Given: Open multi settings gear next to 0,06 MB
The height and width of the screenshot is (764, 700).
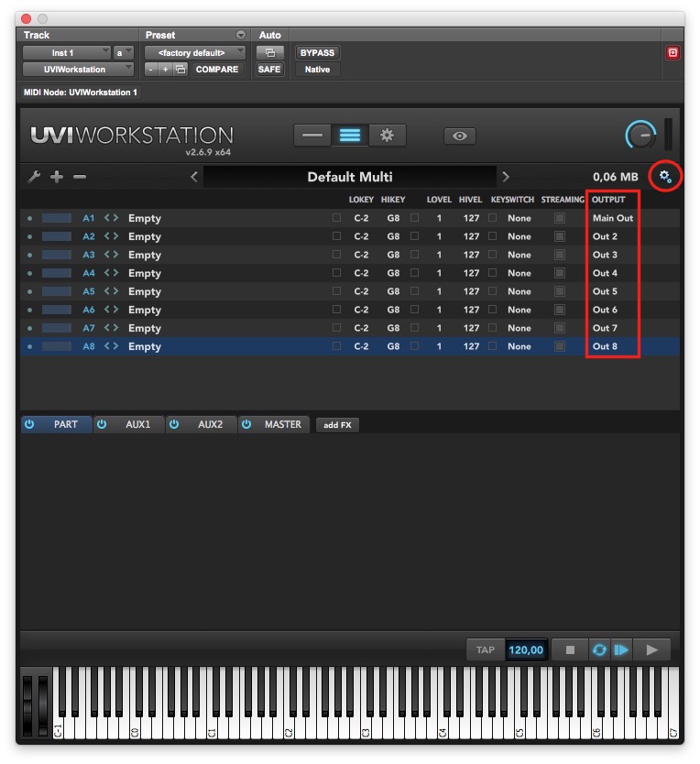Looking at the screenshot, I should [x=665, y=177].
